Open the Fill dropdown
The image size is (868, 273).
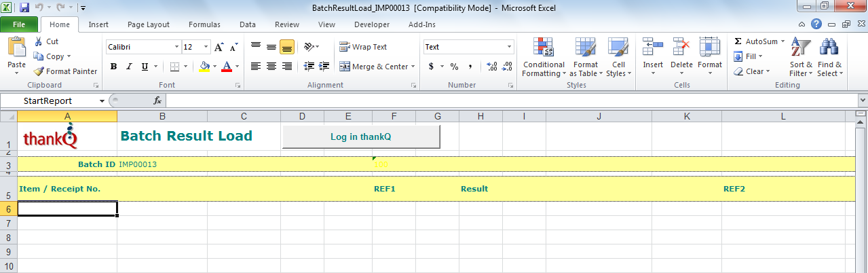coord(749,56)
